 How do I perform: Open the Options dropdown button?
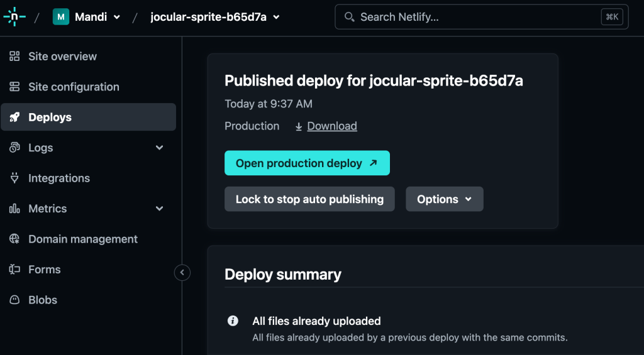pos(444,199)
